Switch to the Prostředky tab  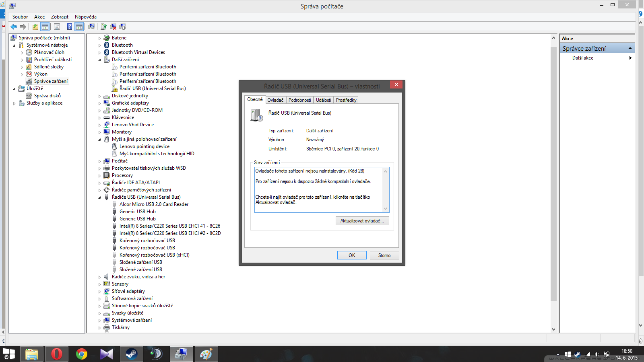(346, 100)
